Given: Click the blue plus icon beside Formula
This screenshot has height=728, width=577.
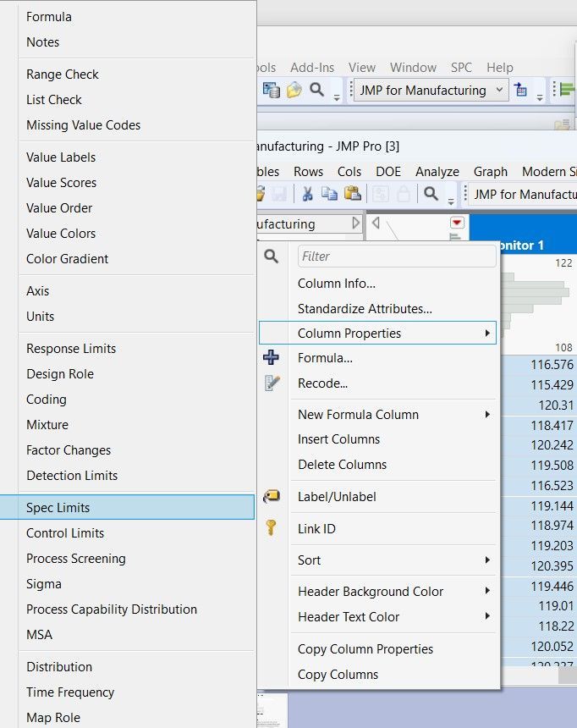Looking at the screenshot, I should [x=271, y=358].
